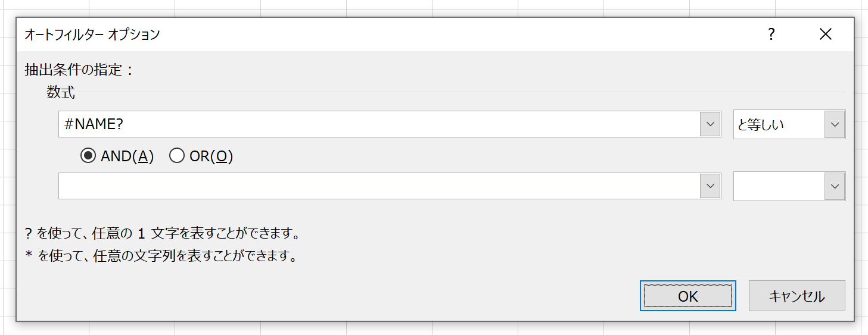Click the * wildcard hint text line
The image size is (868, 335).
(x=161, y=257)
